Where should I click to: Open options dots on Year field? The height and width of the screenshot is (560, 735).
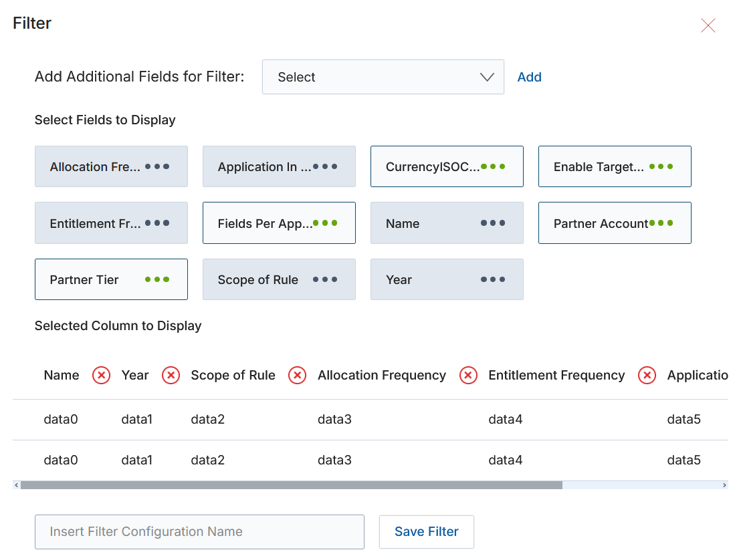[493, 279]
